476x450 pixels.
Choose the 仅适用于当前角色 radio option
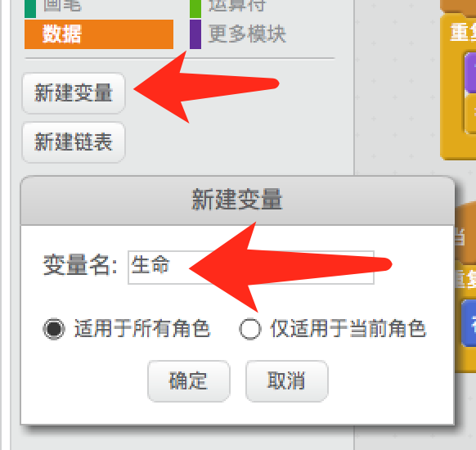(x=249, y=329)
